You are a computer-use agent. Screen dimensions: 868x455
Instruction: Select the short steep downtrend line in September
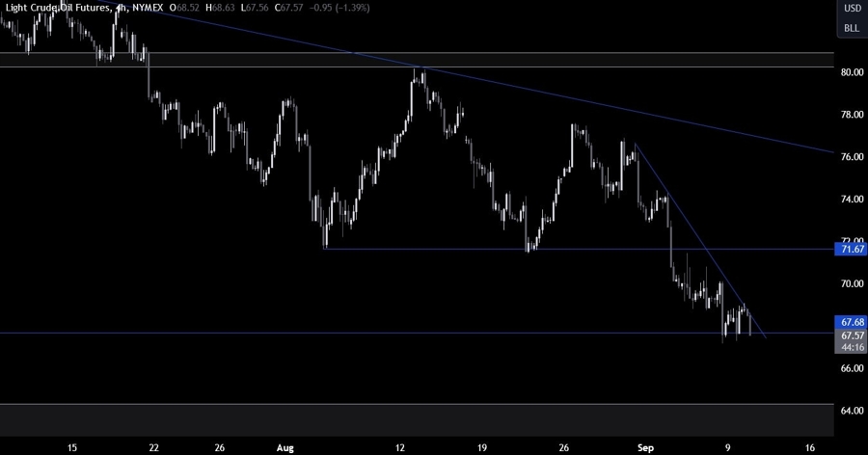tap(700, 241)
